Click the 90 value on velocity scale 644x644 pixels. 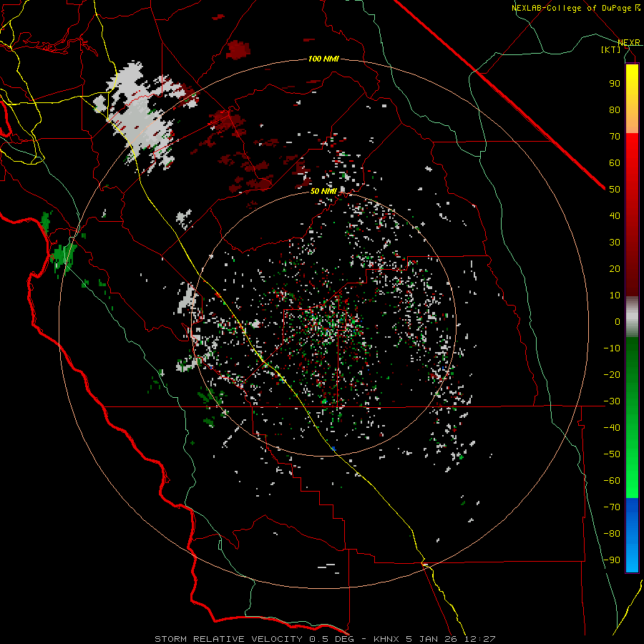(615, 84)
